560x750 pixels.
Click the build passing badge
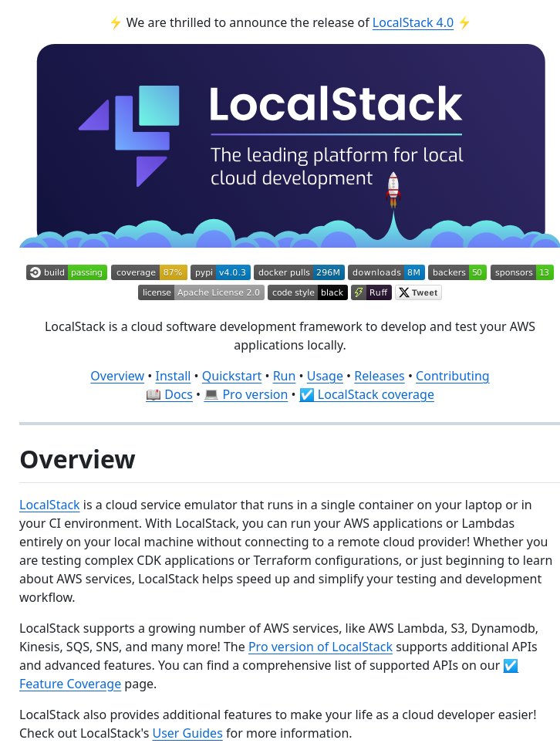pyautogui.click(x=66, y=272)
